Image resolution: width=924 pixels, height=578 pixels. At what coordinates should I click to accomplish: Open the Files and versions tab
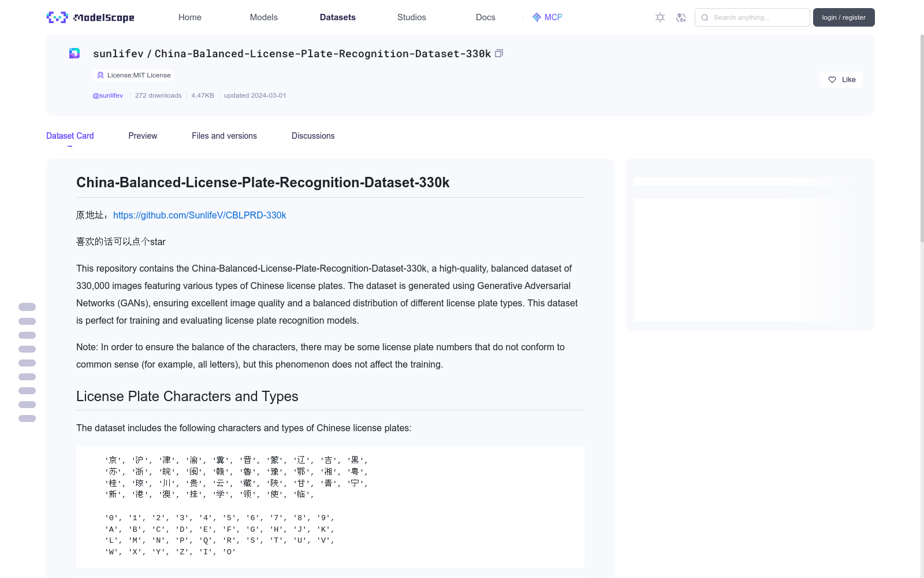coord(224,136)
